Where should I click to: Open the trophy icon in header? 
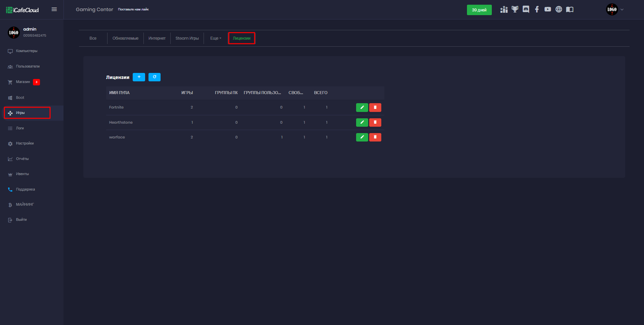point(515,9)
